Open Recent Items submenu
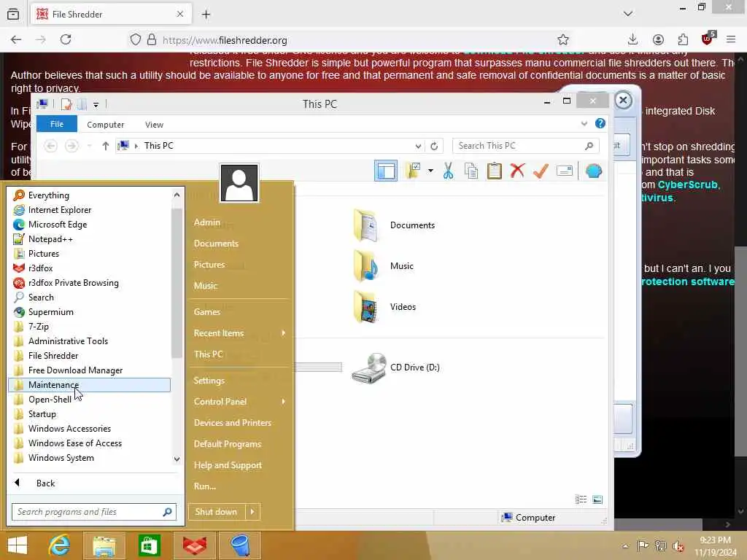This screenshot has height=560, width=747. 239,333
